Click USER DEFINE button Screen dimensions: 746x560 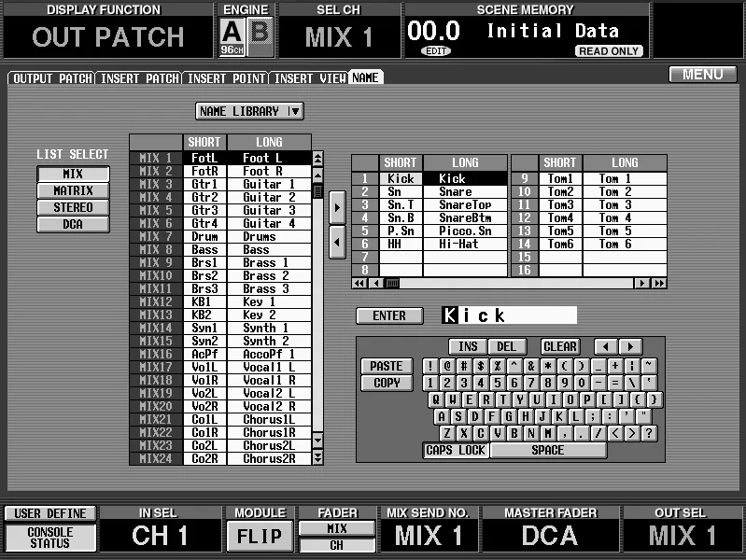[50, 513]
